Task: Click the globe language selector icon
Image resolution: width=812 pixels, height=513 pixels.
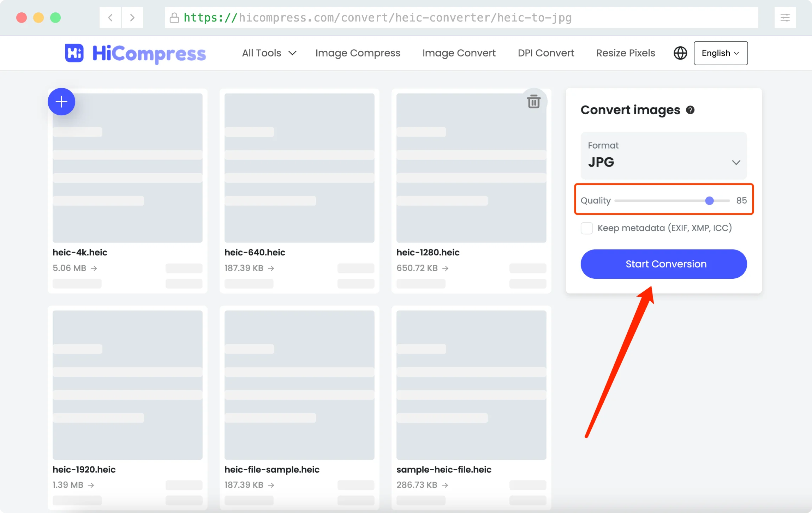Action: pyautogui.click(x=680, y=53)
